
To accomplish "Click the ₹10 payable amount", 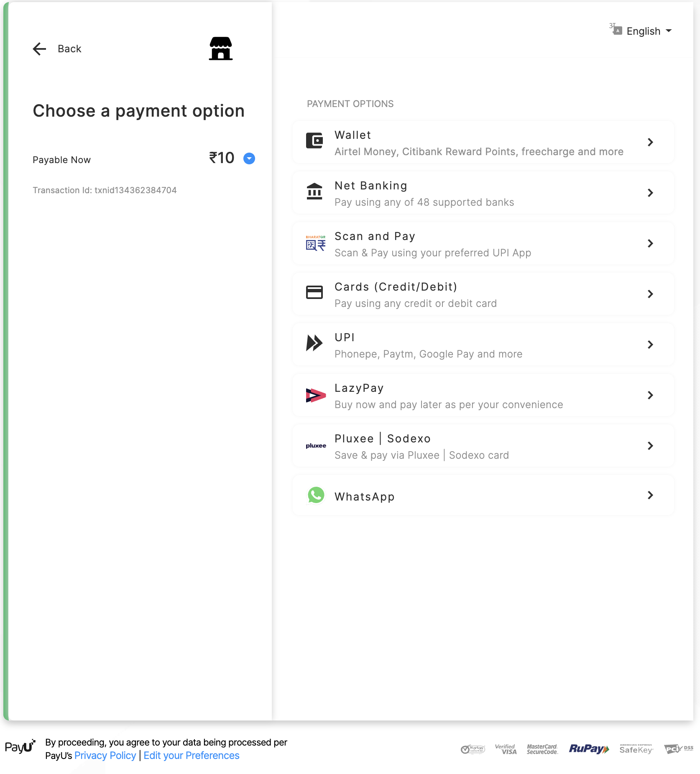I will [x=222, y=158].
